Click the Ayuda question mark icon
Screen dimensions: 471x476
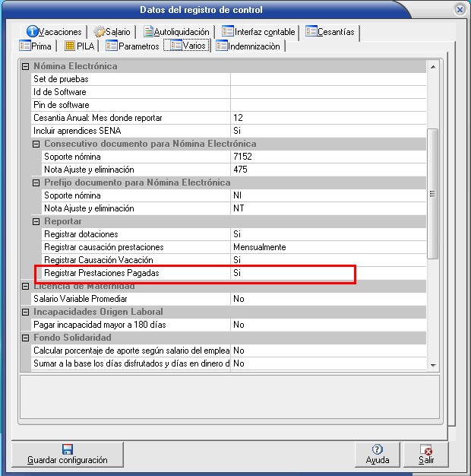tap(378, 449)
